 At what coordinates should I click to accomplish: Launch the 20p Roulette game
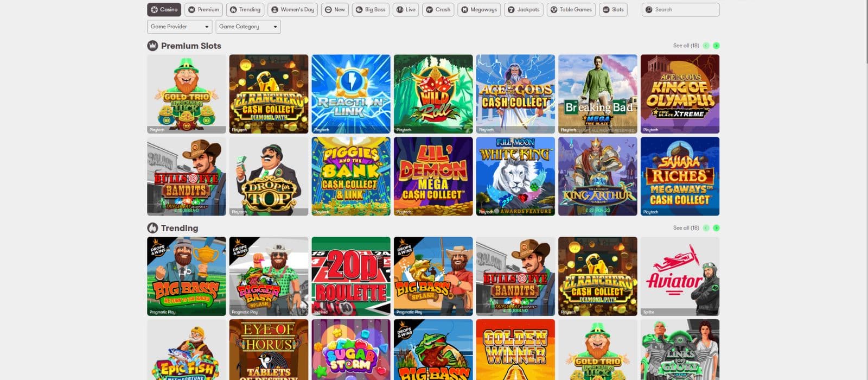tap(351, 276)
